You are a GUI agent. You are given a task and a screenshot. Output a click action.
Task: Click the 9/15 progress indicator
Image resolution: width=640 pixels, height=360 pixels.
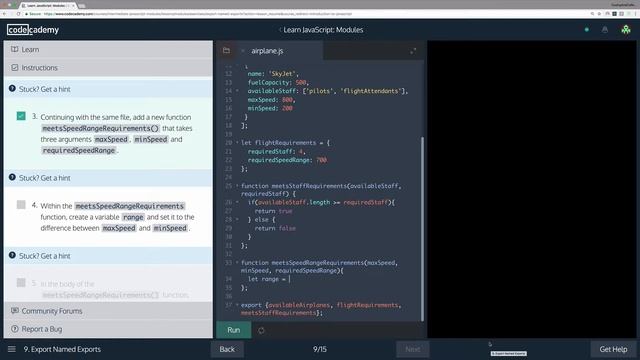point(320,349)
